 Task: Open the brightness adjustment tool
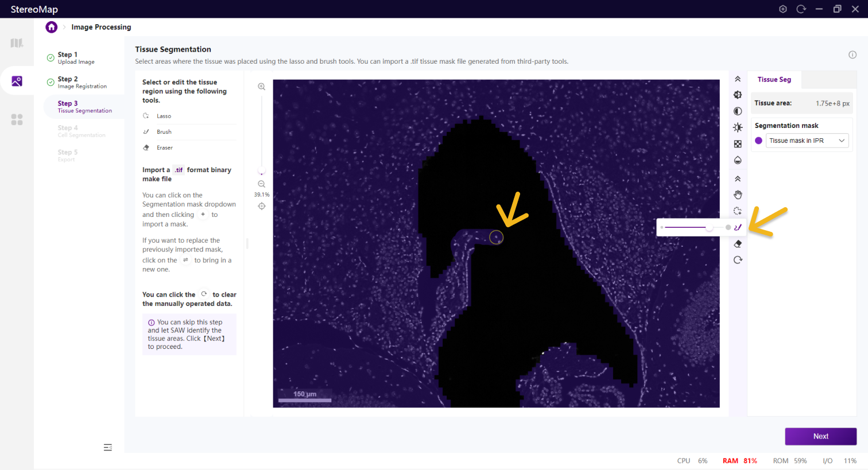[x=738, y=127]
